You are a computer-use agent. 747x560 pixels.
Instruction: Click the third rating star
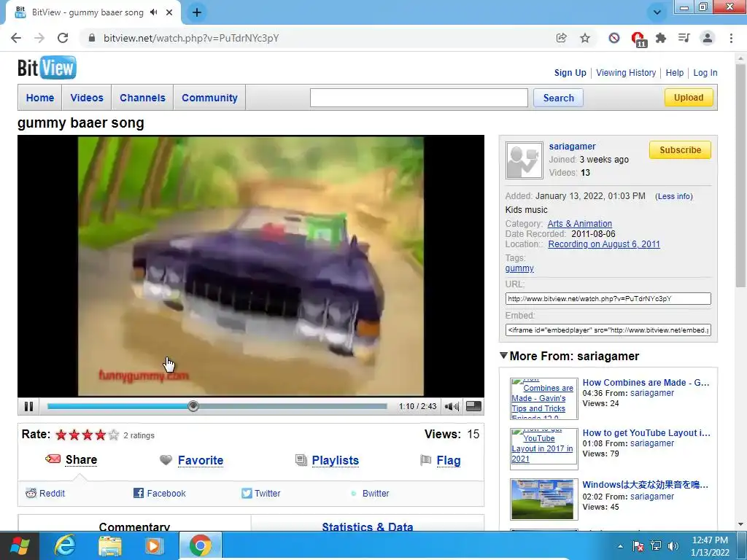click(x=88, y=435)
